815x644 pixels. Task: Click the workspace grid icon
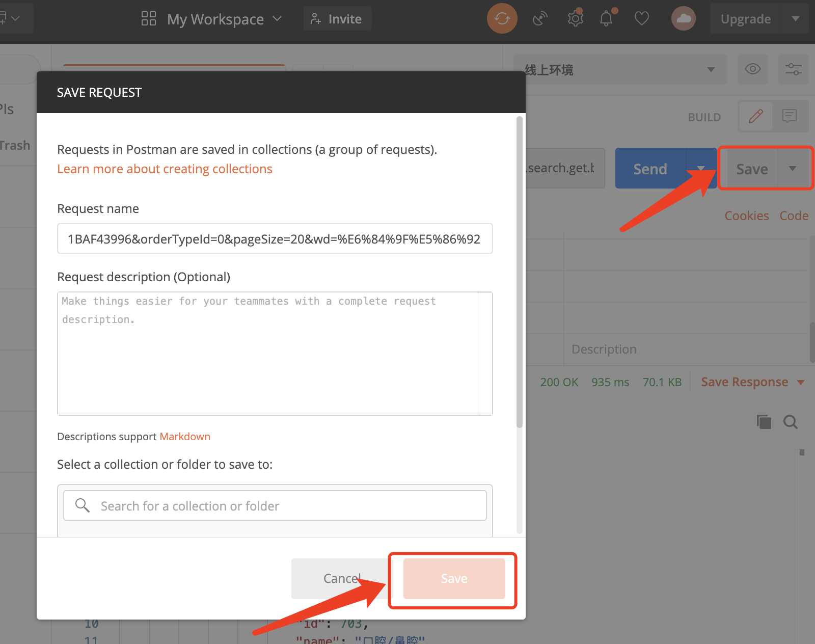pyautogui.click(x=149, y=19)
